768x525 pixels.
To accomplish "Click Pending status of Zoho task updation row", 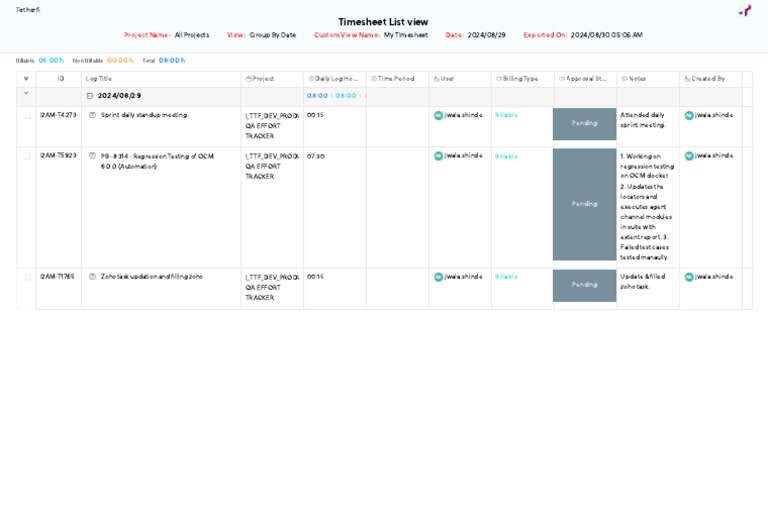I will click(x=584, y=285).
